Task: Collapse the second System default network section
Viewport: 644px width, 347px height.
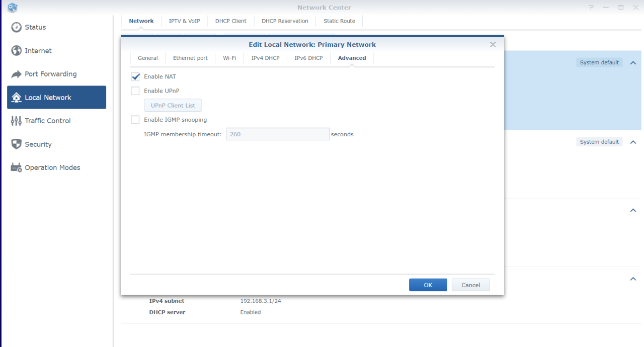Action: 633,142
